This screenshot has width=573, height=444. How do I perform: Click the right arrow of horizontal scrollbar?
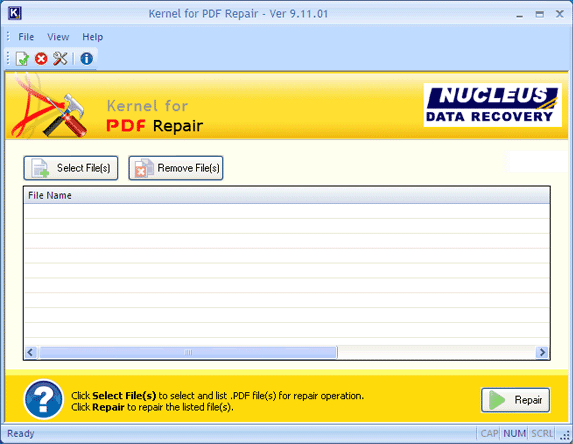pos(542,352)
